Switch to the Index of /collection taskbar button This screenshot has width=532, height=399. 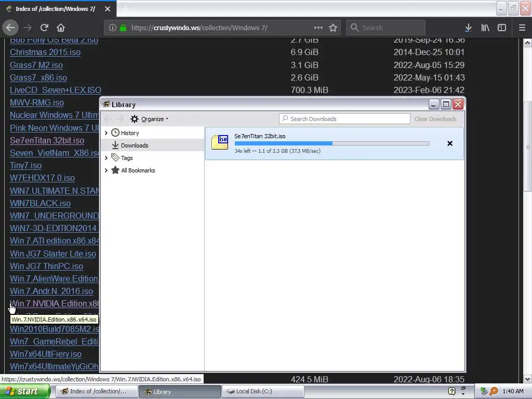pyautogui.click(x=97, y=391)
